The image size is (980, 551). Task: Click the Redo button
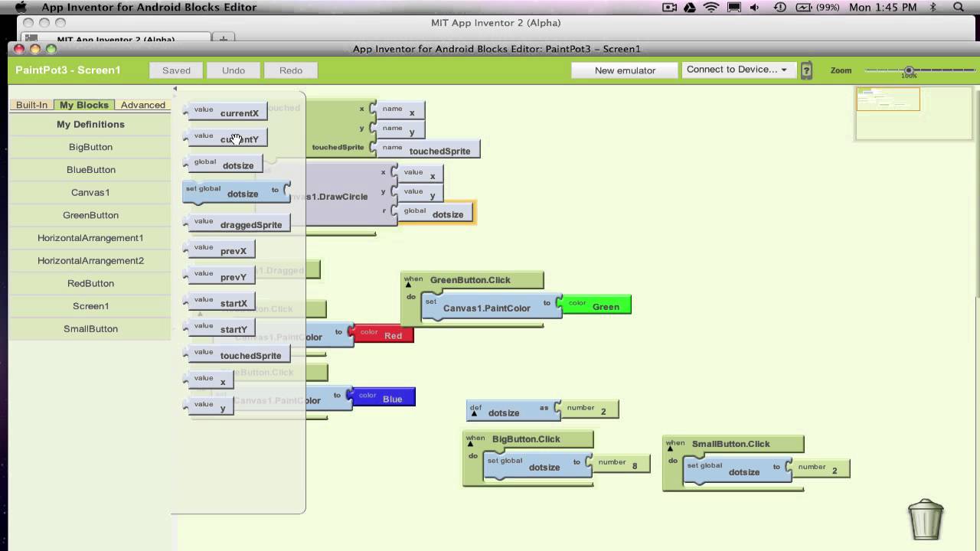(291, 70)
